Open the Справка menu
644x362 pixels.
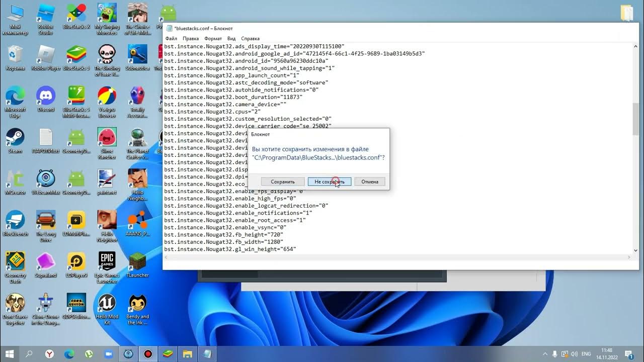[x=250, y=39]
